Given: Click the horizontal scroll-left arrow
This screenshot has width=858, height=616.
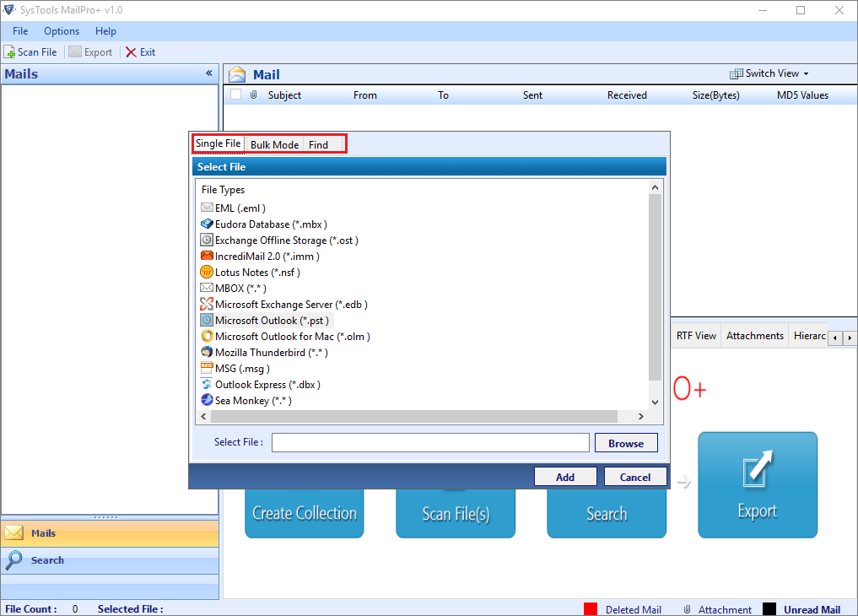Looking at the screenshot, I should (x=203, y=416).
